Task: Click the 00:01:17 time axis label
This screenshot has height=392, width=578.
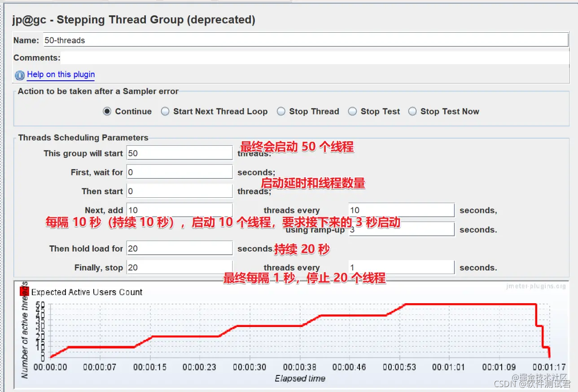Action: coord(549,367)
